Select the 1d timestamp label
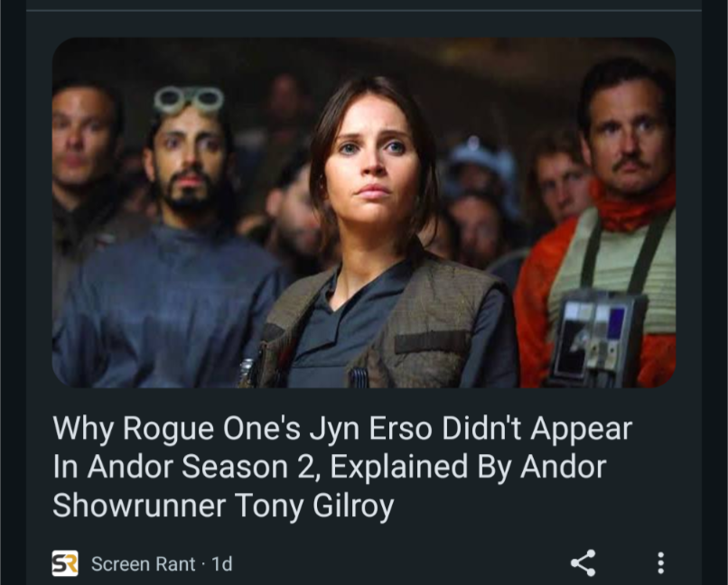728x585 pixels. click(x=222, y=564)
